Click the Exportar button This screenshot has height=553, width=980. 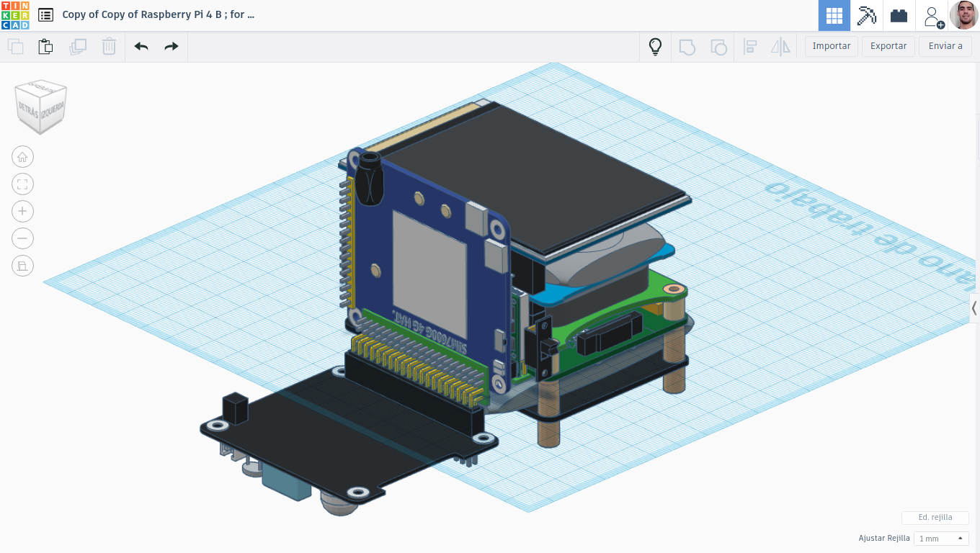(888, 46)
